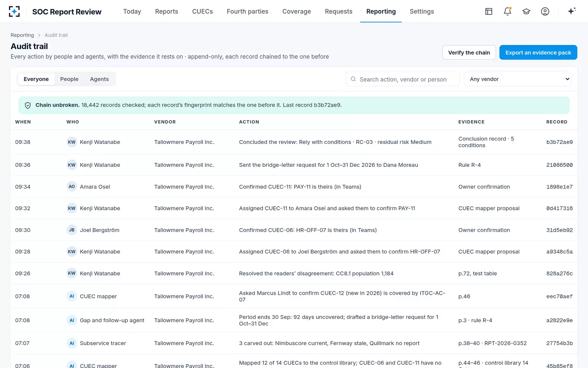Click the AI badge in the 07:08 CUEC mapper row
The width and height of the screenshot is (588, 368).
[72, 296]
